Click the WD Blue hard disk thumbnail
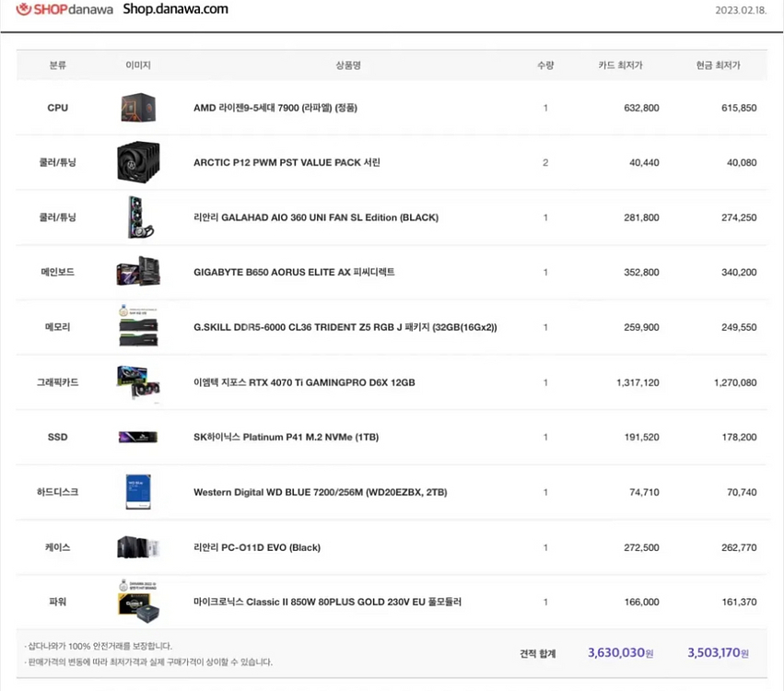Viewport: 784px width, 691px height. (x=138, y=492)
